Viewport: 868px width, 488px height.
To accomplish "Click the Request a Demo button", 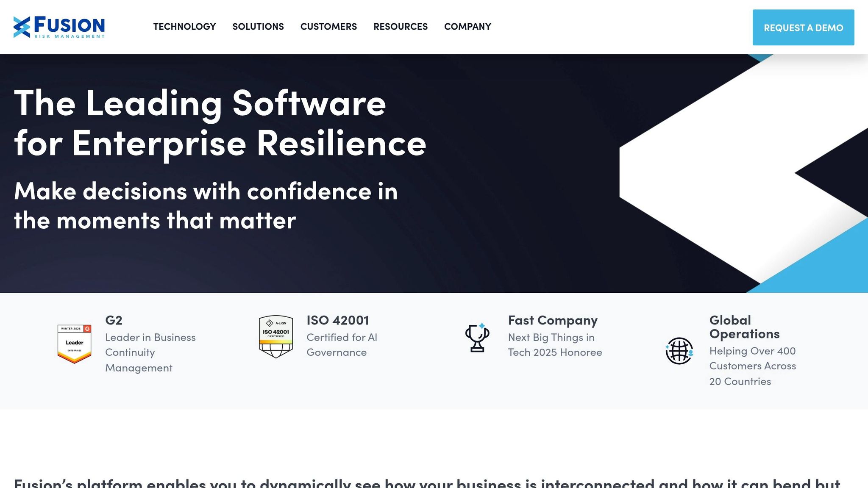I will 803,28.
